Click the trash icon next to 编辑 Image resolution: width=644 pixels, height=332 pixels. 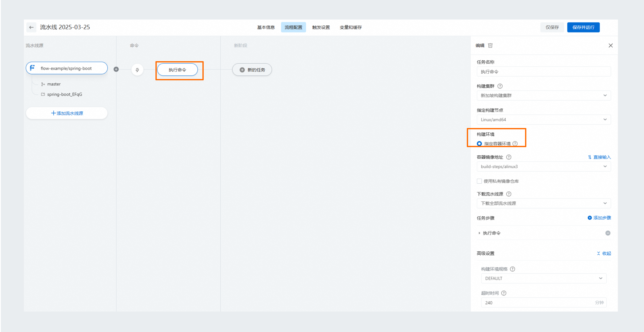click(490, 46)
